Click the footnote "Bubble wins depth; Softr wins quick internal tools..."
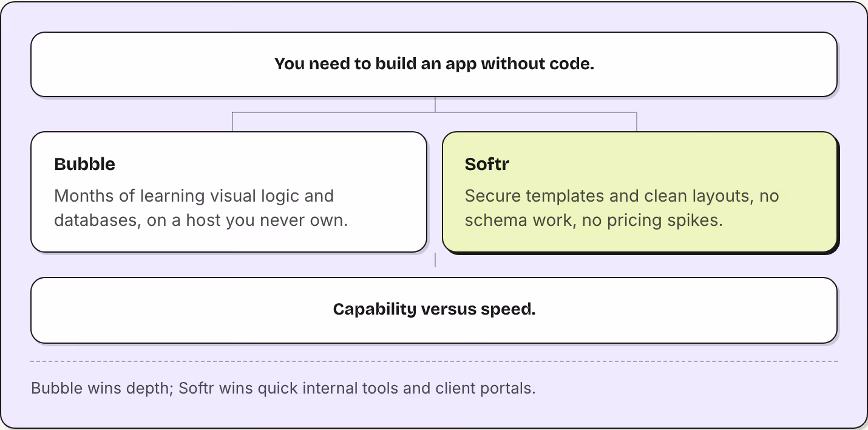The width and height of the screenshot is (868, 430). pos(283,388)
